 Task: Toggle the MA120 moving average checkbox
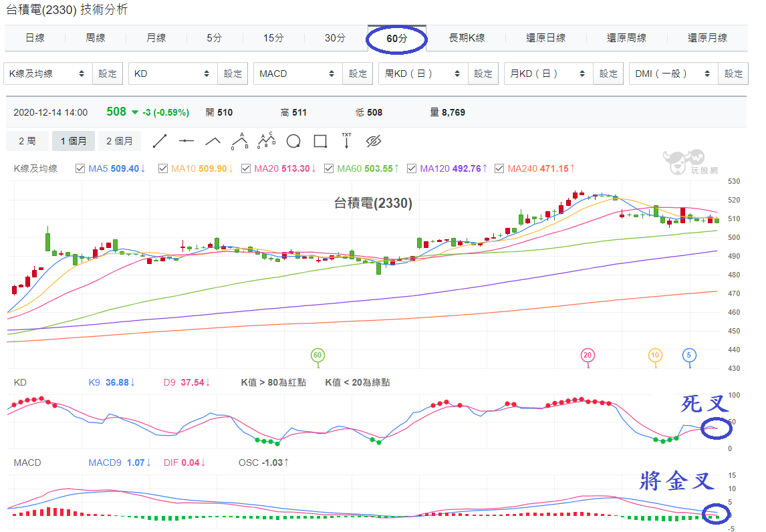[x=412, y=168]
